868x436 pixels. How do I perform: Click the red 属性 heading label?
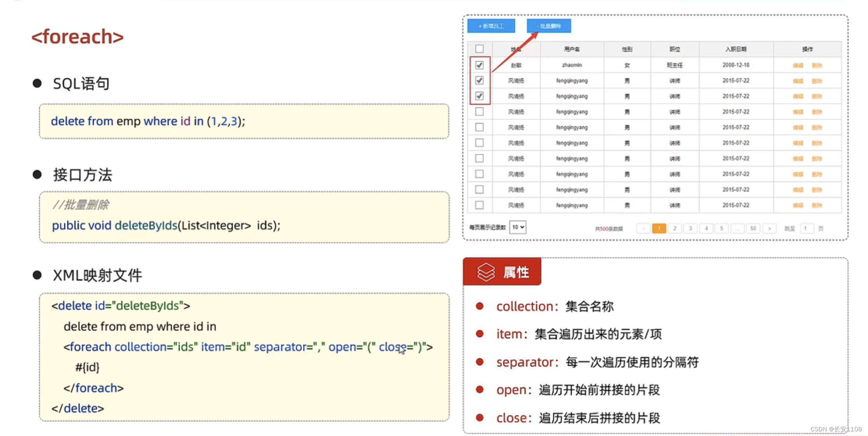[516, 272]
